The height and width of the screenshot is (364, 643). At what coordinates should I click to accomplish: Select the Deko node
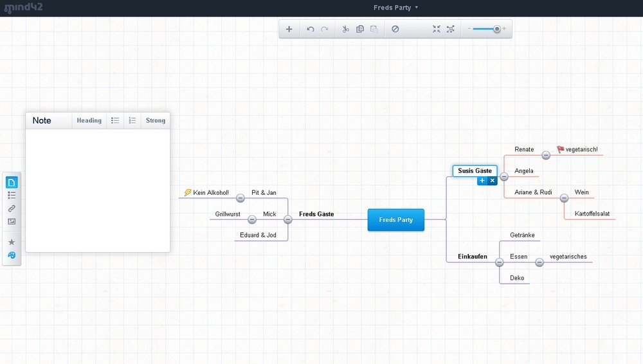pos(517,278)
